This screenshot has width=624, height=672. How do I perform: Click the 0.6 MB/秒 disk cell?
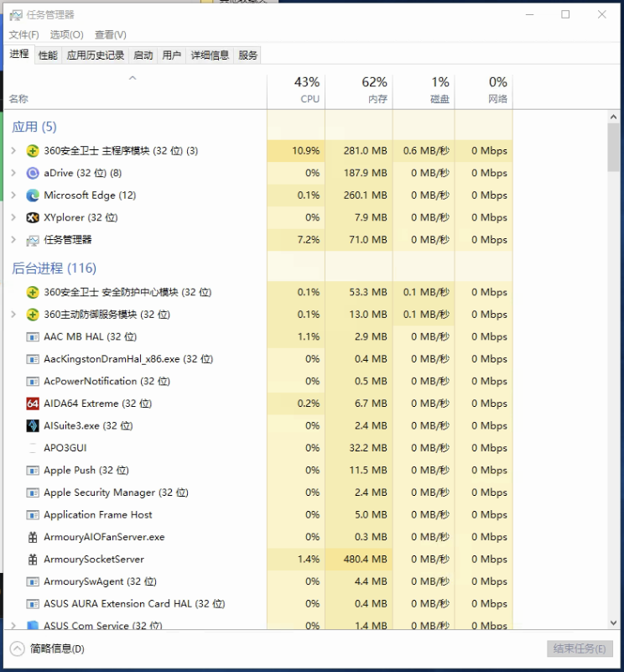coord(424,151)
